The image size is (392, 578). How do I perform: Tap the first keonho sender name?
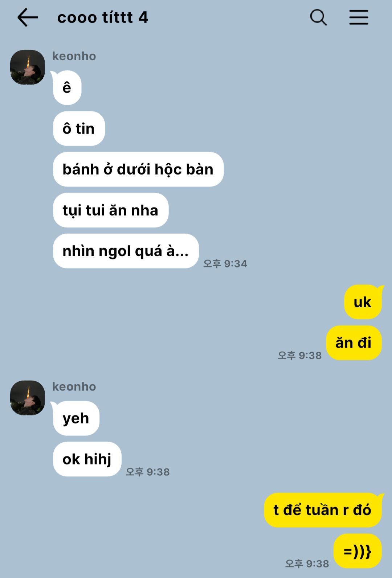(74, 56)
